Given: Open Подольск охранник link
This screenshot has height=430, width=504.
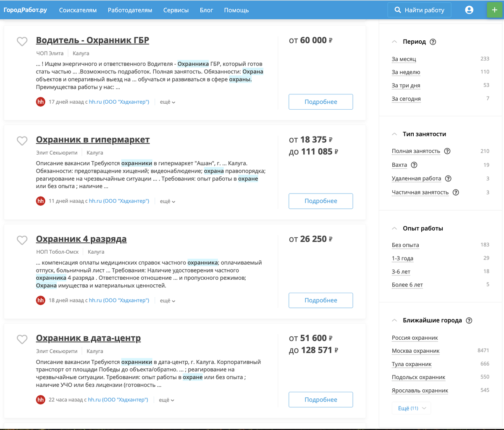Looking at the screenshot, I should click(418, 378).
